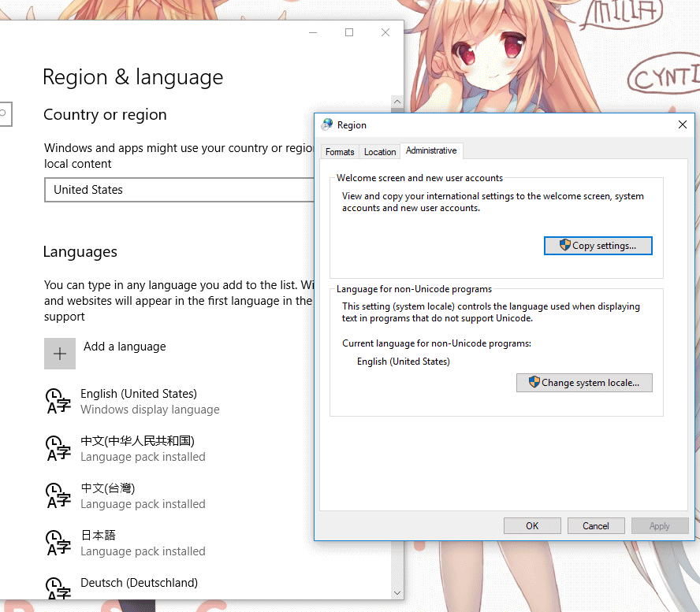Open Copy settings dialog
This screenshot has height=612, width=700.
(598, 246)
